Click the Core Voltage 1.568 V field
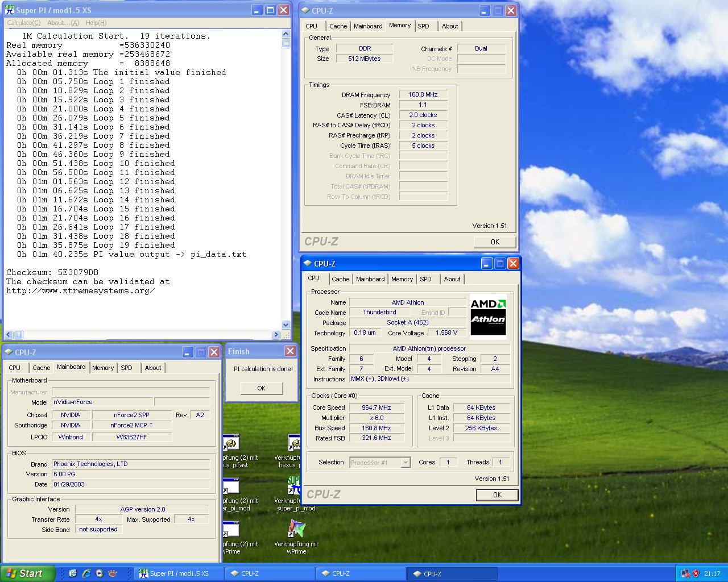The height and width of the screenshot is (582, 728). point(446,333)
